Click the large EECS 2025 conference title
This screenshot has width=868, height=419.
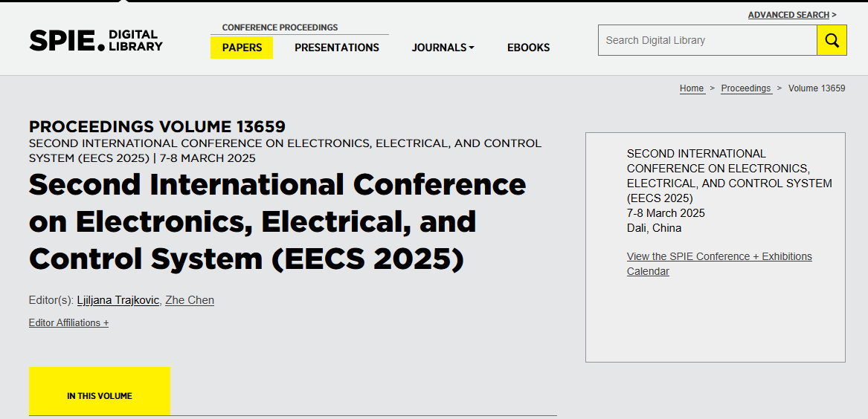coord(277,221)
